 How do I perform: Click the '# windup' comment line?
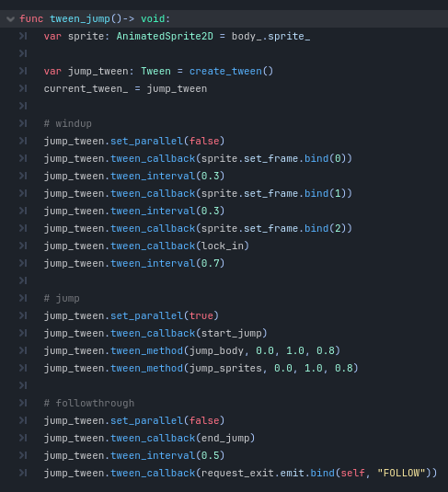point(68,123)
